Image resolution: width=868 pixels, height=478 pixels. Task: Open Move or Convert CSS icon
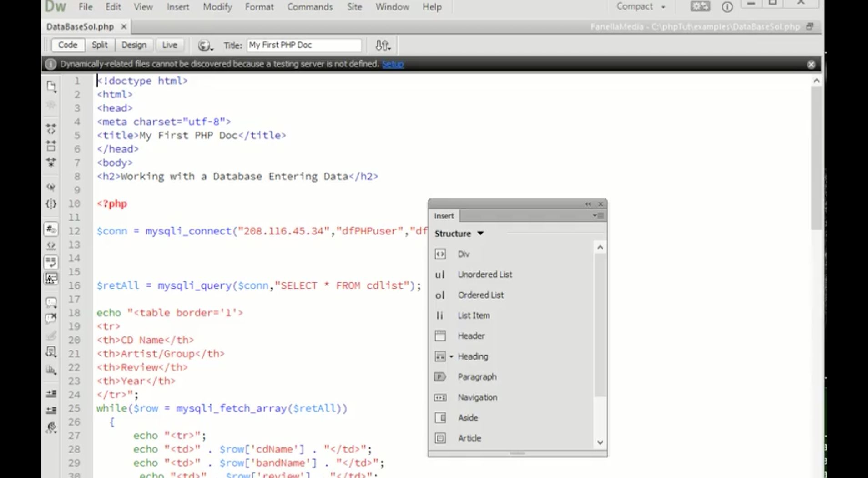click(x=51, y=370)
